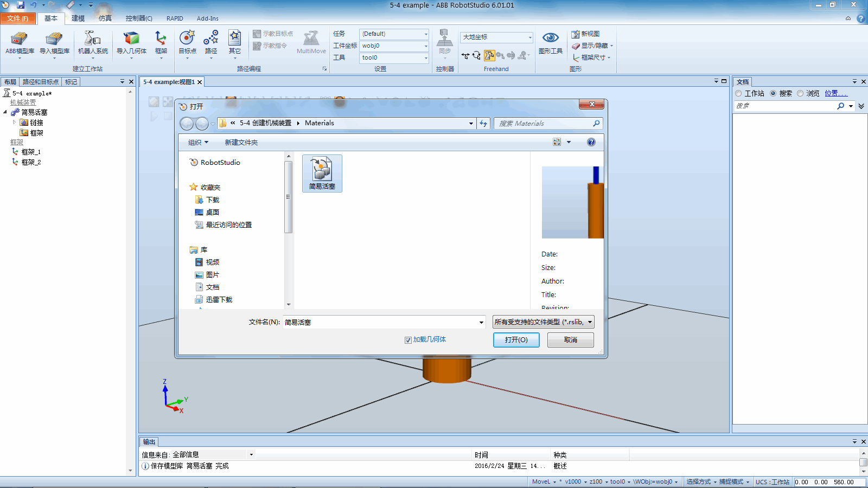The image size is (868, 488).
Task: Switch to the RAPID ribbon tab
Action: tap(175, 18)
